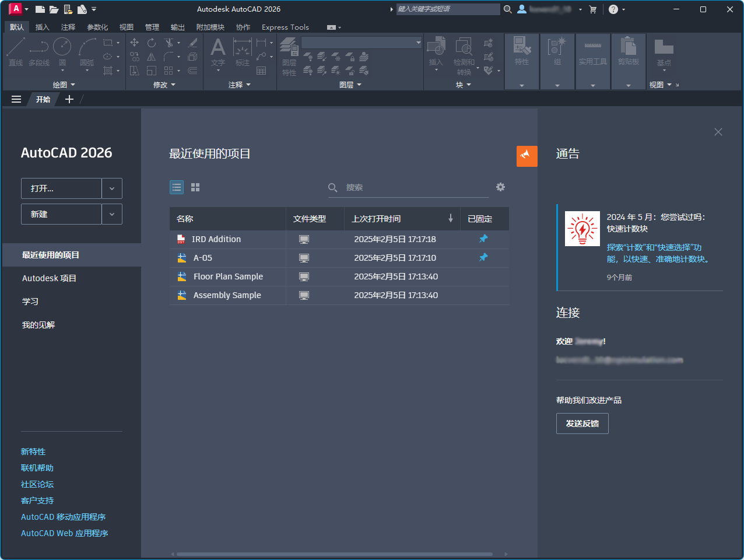This screenshot has width=744, height=560.
Task: Expand the dropdown arrow beside 打开…
Action: coord(112,188)
